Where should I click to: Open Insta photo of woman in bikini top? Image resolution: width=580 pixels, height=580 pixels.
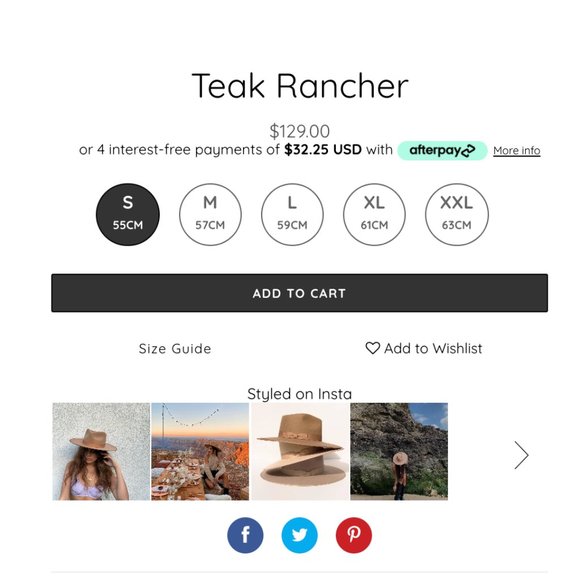click(x=101, y=451)
